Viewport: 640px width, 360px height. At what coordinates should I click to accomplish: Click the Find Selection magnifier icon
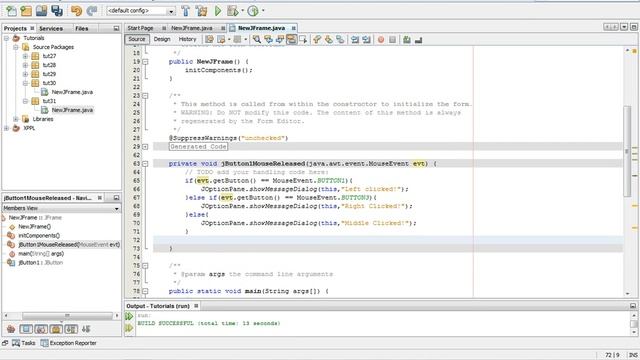(257, 40)
